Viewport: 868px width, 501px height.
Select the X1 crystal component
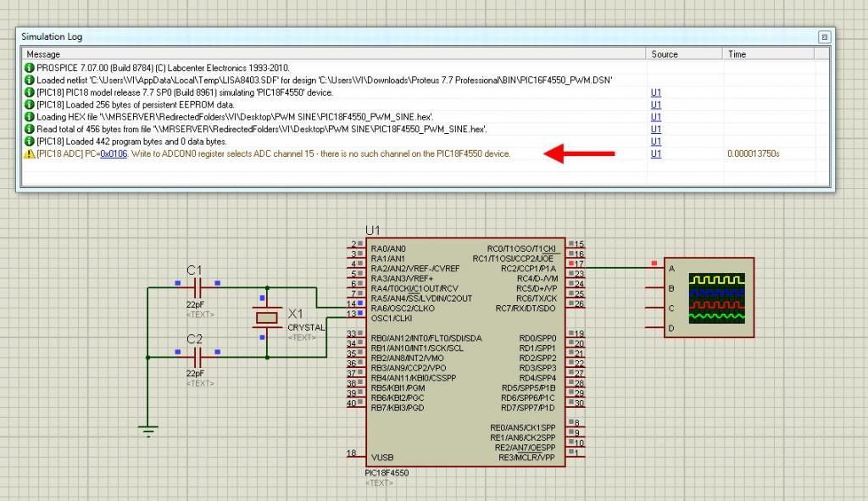[266, 317]
